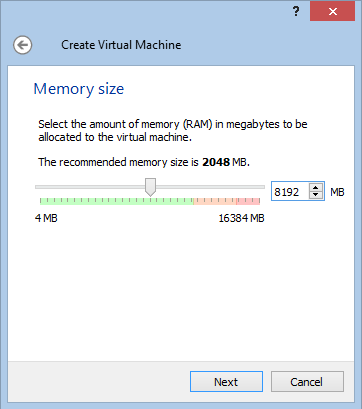Click the Create Virtual Machine title text
The image size is (362, 409).
(121, 45)
